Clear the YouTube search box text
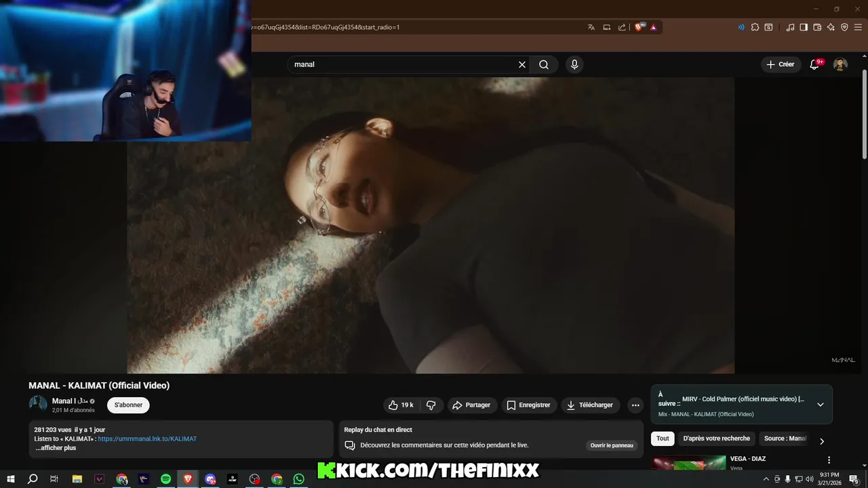Viewport: 868px width, 488px height. click(522, 64)
